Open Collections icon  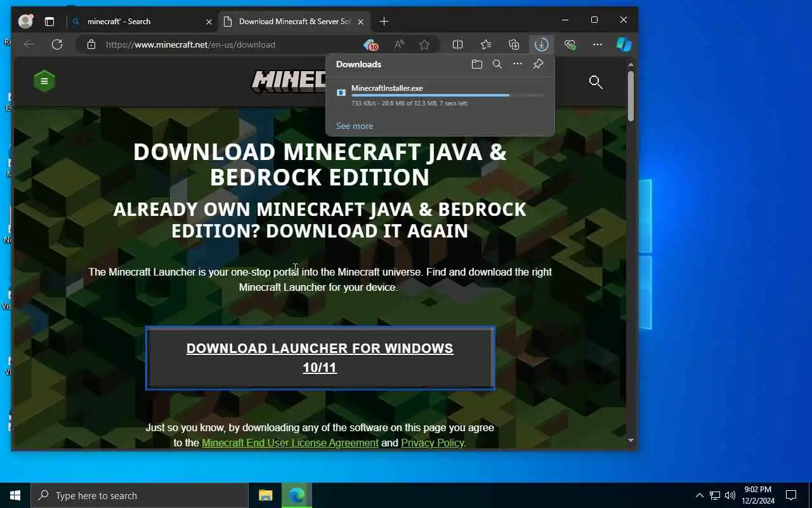coord(514,44)
